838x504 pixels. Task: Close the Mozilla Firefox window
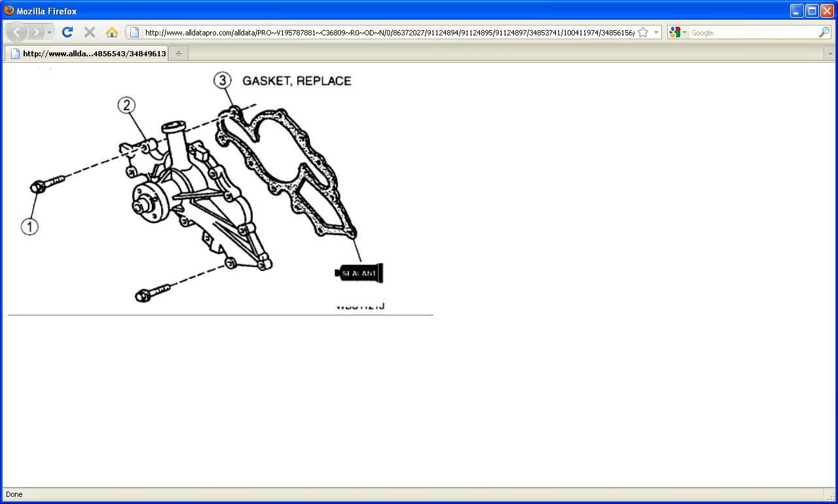(x=827, y=10)
